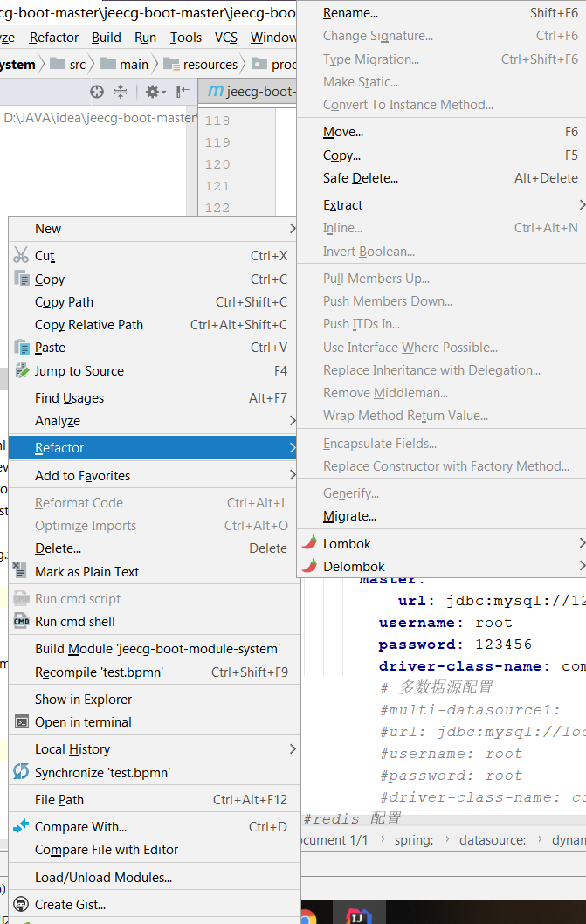Click the username: root line in editor

click(x=445, y=623)
